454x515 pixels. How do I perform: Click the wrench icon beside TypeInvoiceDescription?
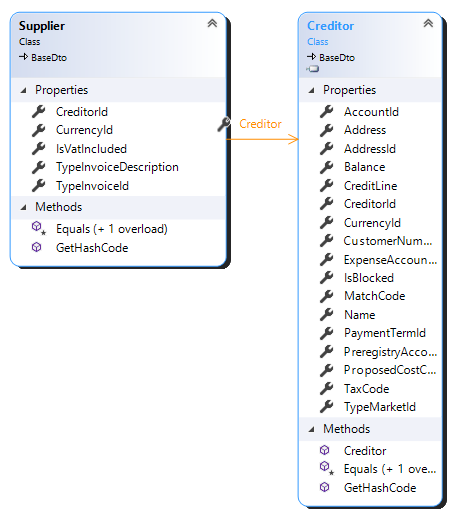(39, 167)
